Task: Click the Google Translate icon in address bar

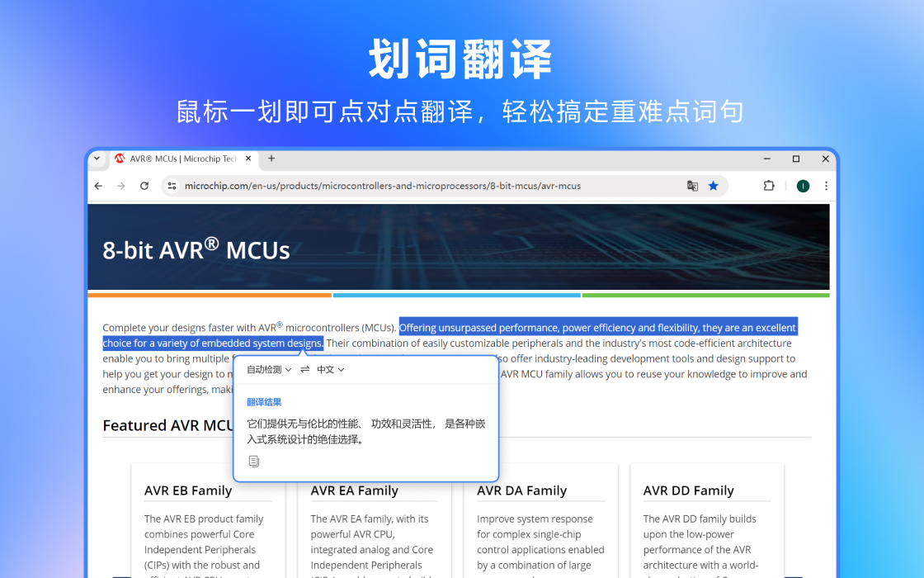Action: click(x=692, y=186)
